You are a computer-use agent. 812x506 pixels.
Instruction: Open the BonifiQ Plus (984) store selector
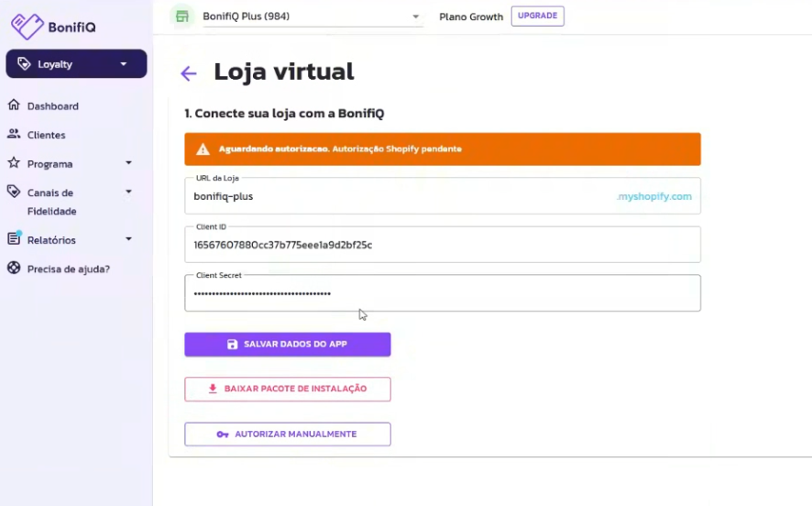point(313,16)
